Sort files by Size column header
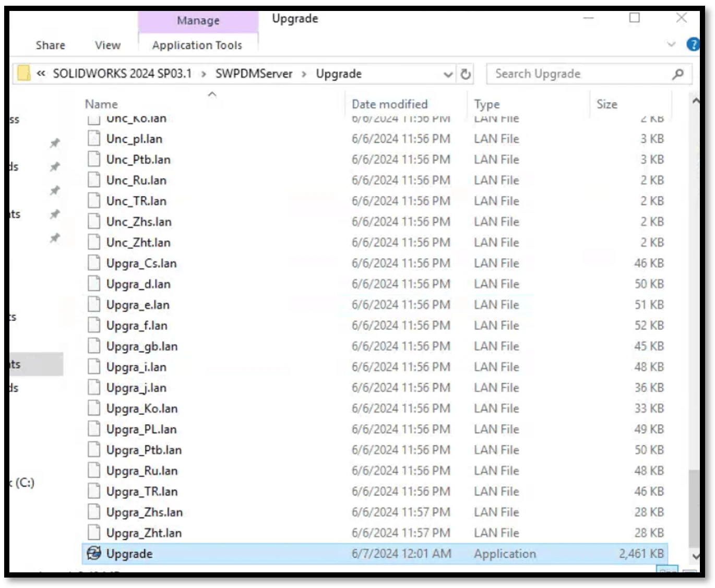The height and width of the screenshot is (588, 715). 606,104
